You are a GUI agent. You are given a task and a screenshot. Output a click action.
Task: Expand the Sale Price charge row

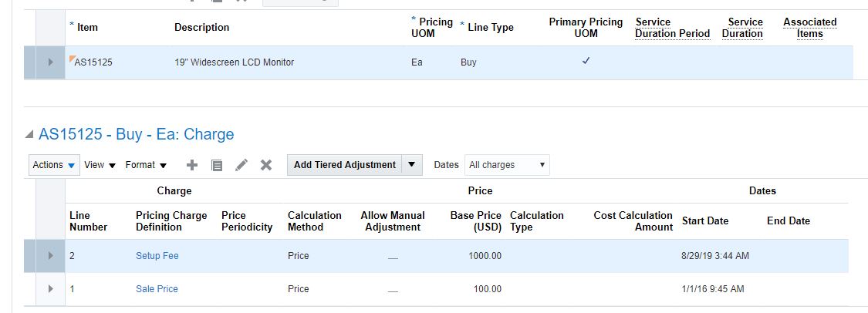[50, 288]
